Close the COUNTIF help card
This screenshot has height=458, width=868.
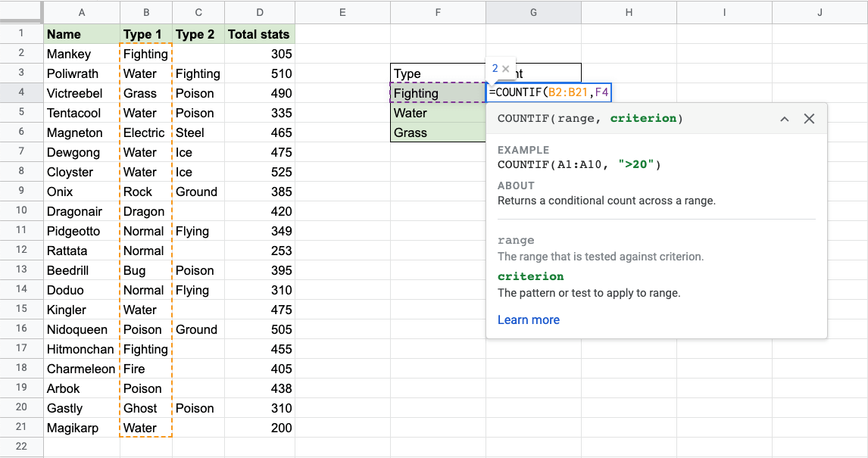[809, 118]
